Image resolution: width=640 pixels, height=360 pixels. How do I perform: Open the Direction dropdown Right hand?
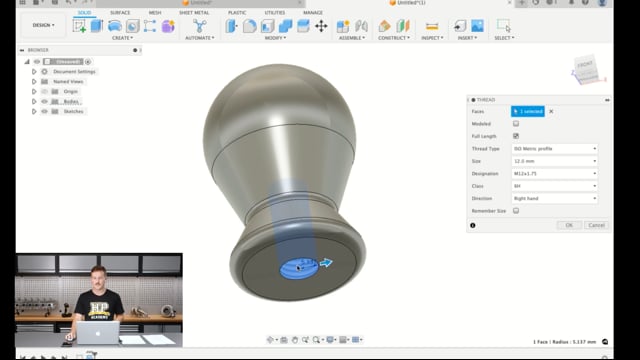[554, 198]
